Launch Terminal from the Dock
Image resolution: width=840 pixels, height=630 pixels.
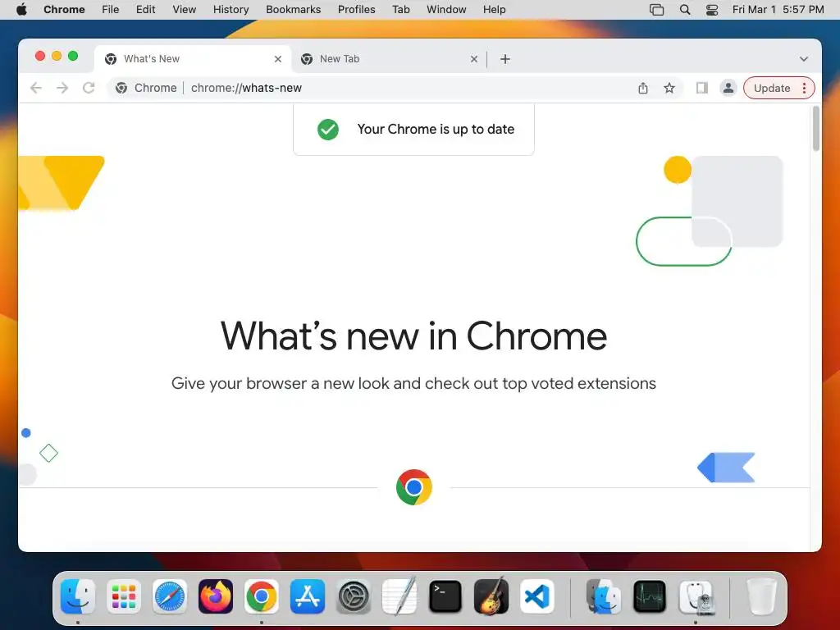tap(445, 596)
